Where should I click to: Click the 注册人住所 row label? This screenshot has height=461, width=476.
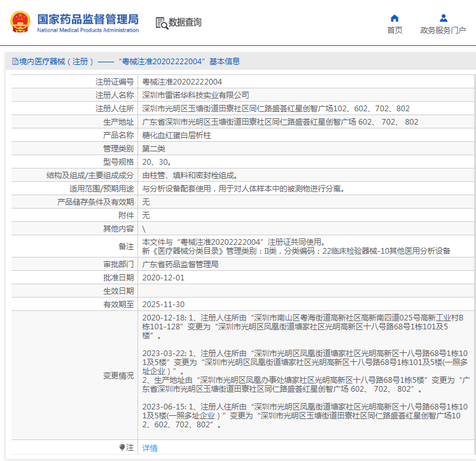(115, 109)
